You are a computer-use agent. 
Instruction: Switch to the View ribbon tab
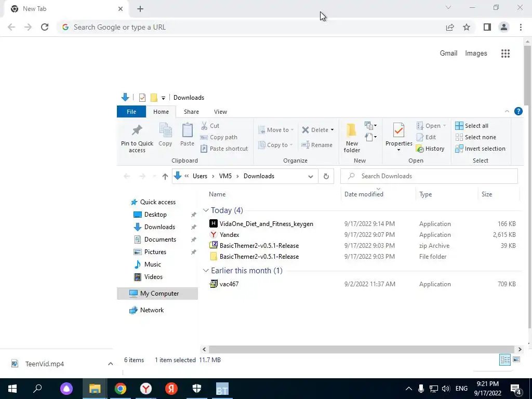[x=220, y=112]
